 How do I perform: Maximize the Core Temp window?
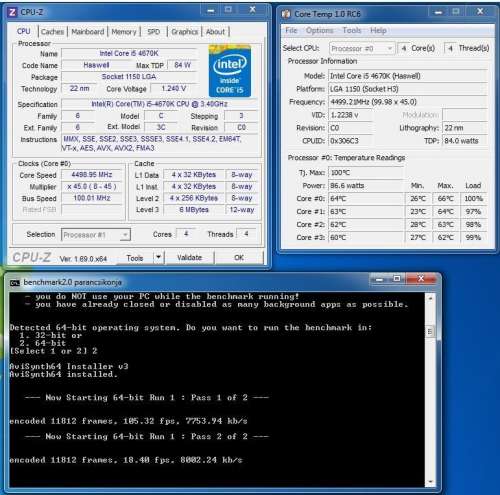456,12
